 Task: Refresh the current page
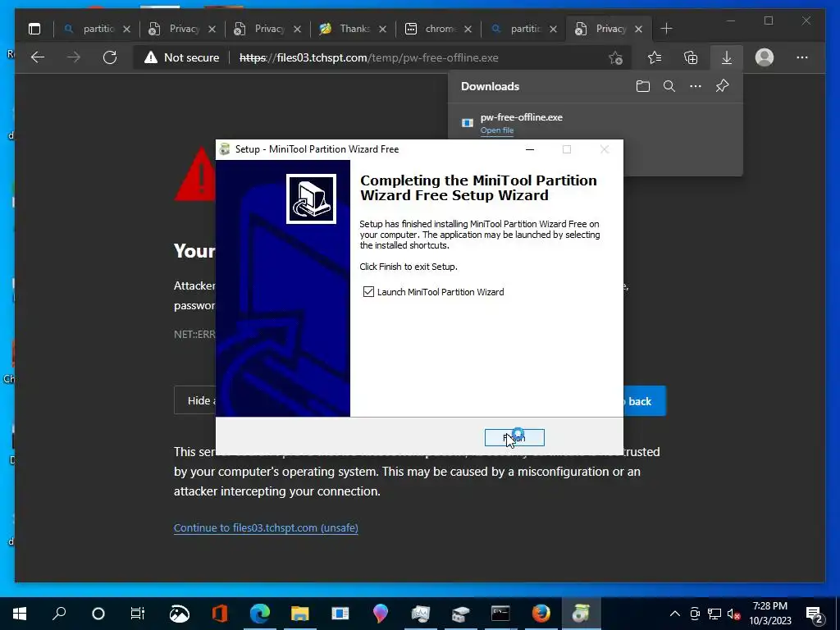[x=110, y=57]
